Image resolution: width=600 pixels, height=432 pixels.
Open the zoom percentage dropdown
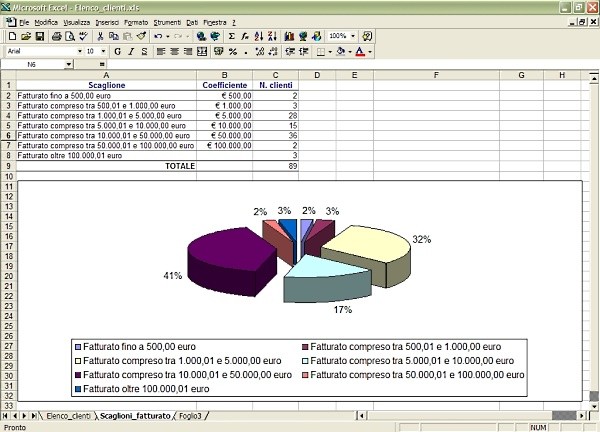pos(352,36)
